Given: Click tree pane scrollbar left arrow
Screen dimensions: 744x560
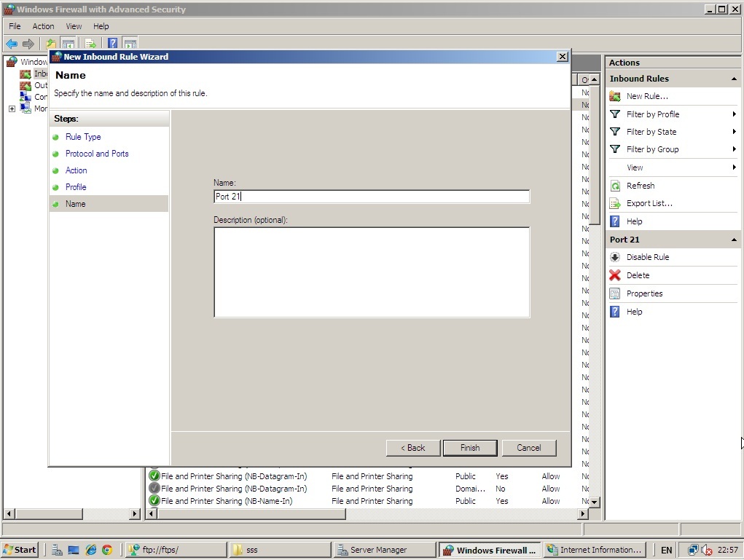Looking at the screenshot, I should point(9,513).
